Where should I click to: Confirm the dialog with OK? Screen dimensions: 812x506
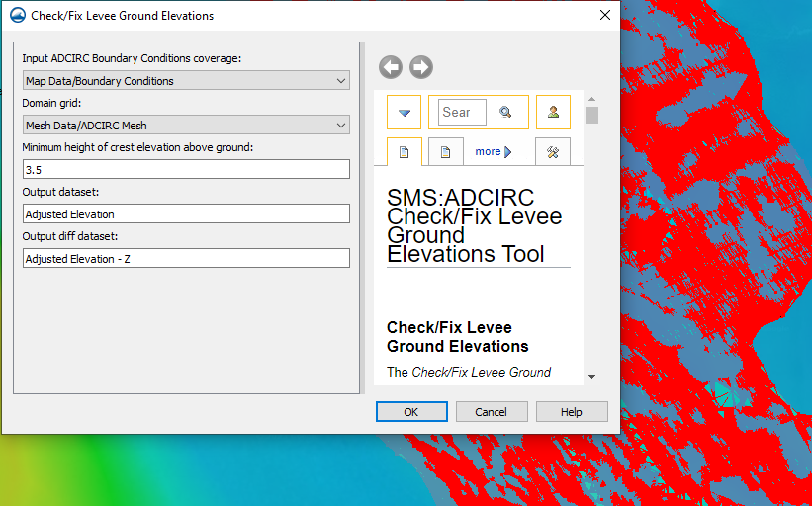411,412
